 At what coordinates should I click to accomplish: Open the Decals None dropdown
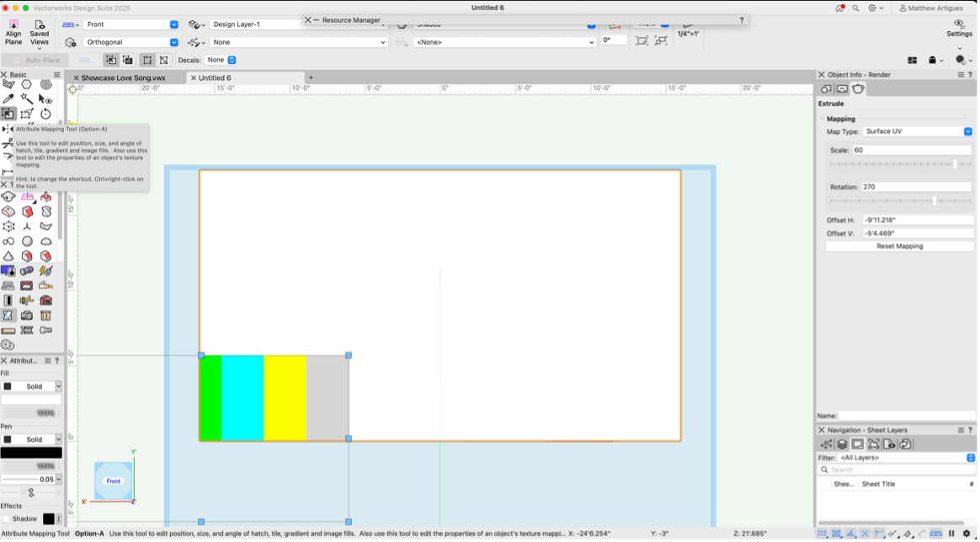click(221, 61)
